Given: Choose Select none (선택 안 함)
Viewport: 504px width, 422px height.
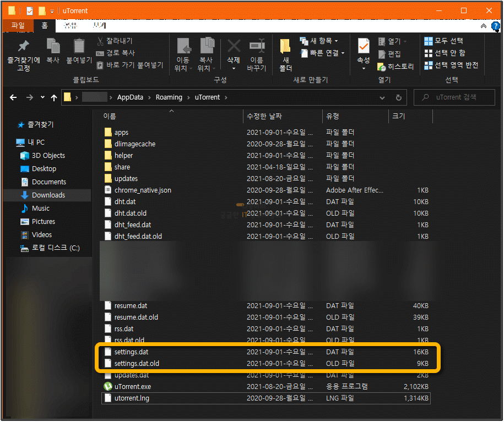Looking at the screenshot, I should (x=445, y=53).
